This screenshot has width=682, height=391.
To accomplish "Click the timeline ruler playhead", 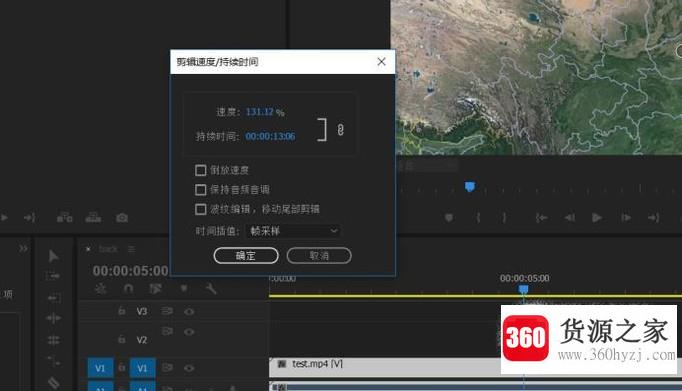I will [x=523, y=289].
